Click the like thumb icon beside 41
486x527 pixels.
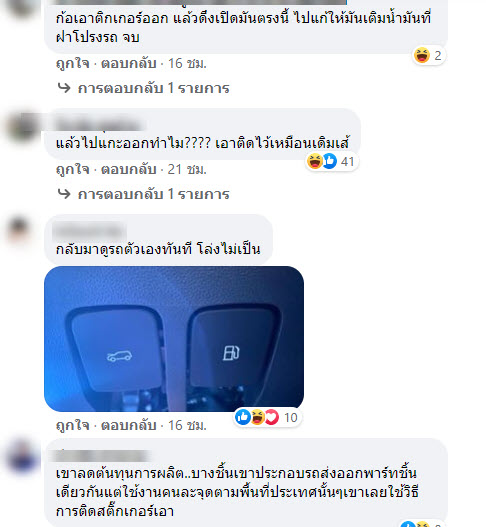click(330, 161)
